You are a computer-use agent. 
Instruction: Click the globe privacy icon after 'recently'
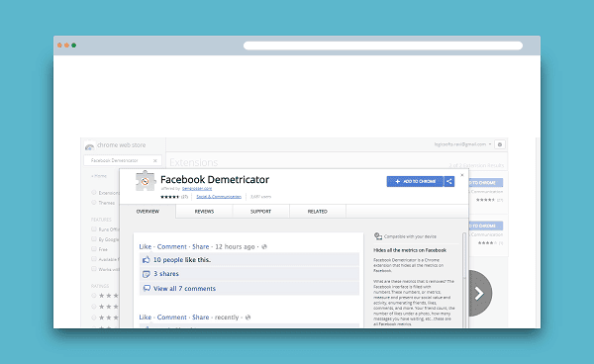[248, 318]
